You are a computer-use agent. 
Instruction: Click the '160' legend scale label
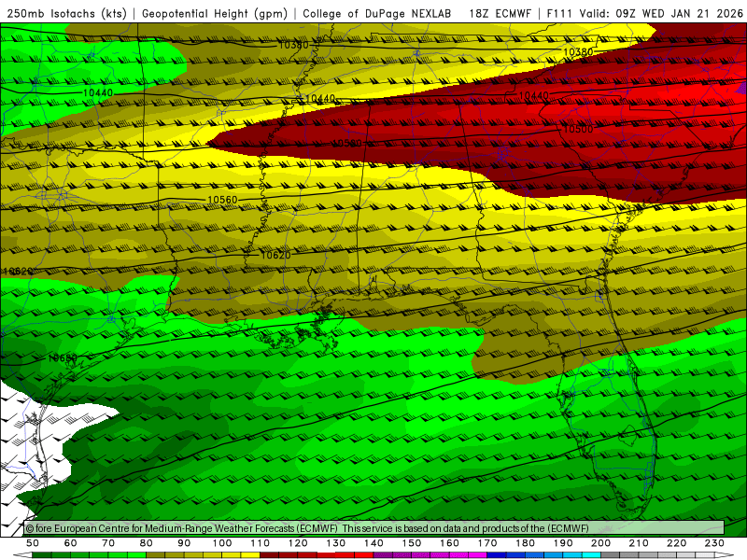(x=450, y=543)
